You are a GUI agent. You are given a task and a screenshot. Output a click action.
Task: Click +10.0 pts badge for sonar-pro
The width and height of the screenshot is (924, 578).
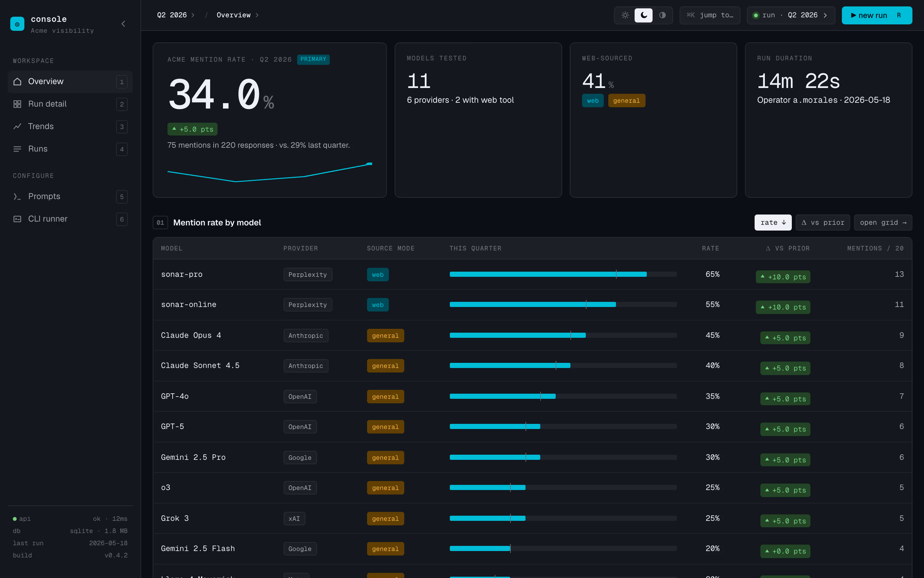783,277
